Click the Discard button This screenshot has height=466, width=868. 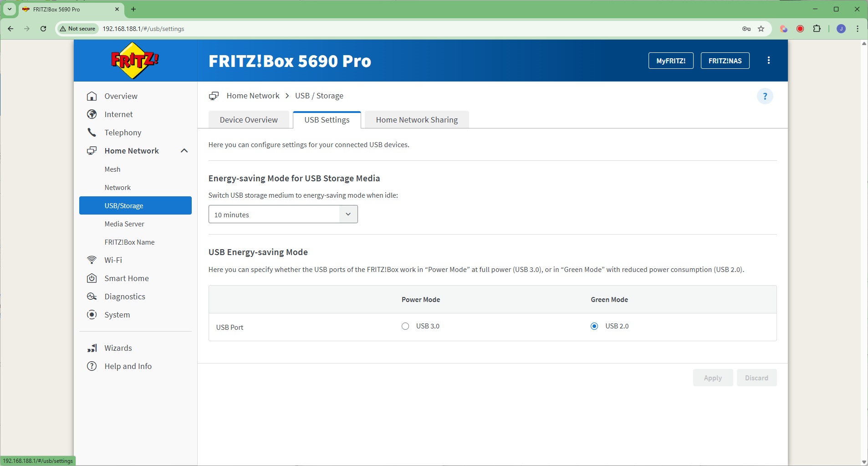coord(756,378)
